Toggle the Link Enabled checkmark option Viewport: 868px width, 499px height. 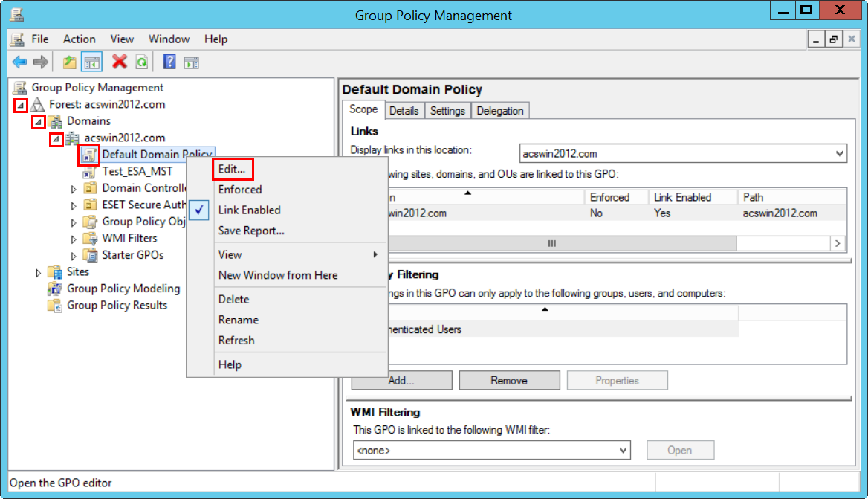pos(198,210)
